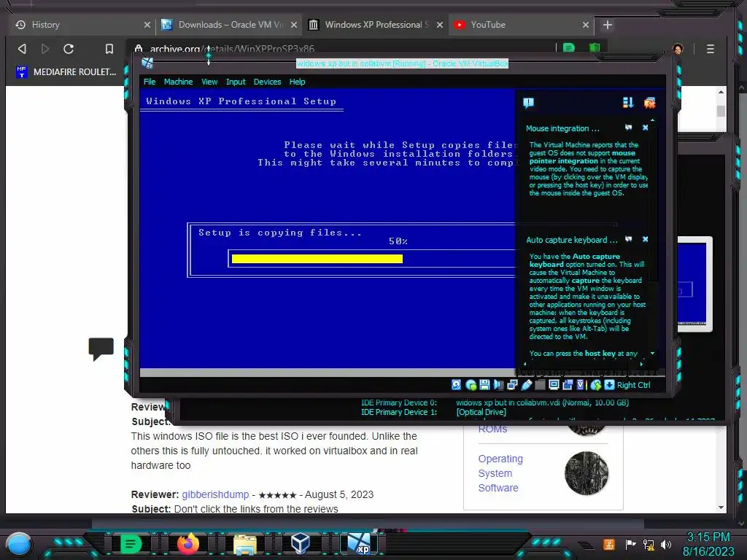Open the View menu in VirtualBox
The width and height of the screenshot is (747, 560).
pyautogui.click(x=209, y=82)
